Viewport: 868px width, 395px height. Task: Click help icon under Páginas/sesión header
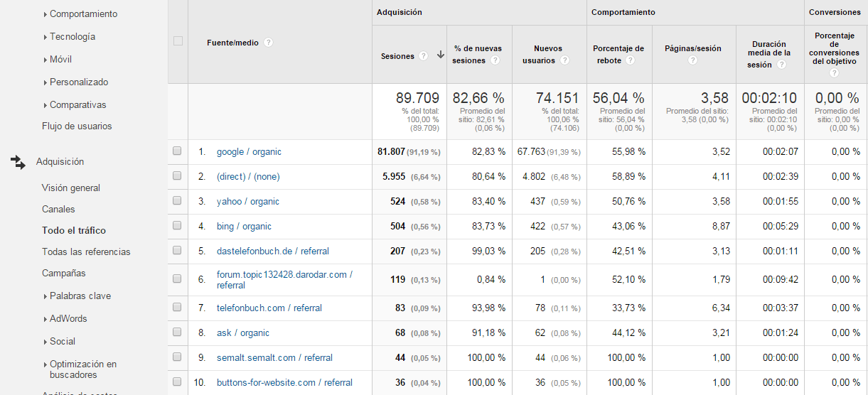692,61
